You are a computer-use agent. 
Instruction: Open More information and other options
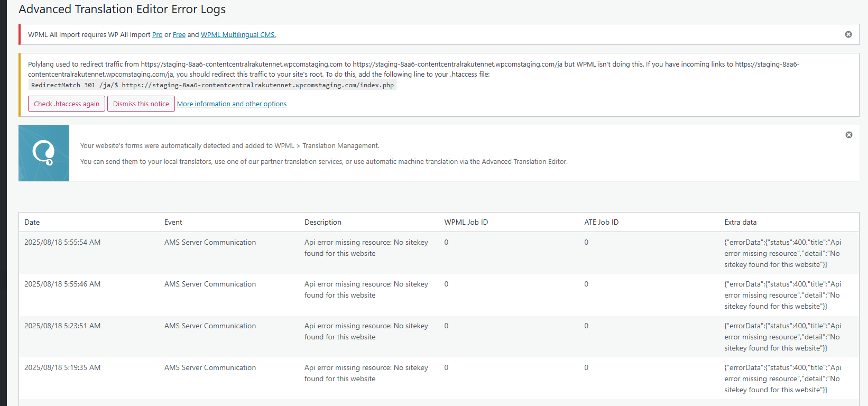[x=232, y=104]
